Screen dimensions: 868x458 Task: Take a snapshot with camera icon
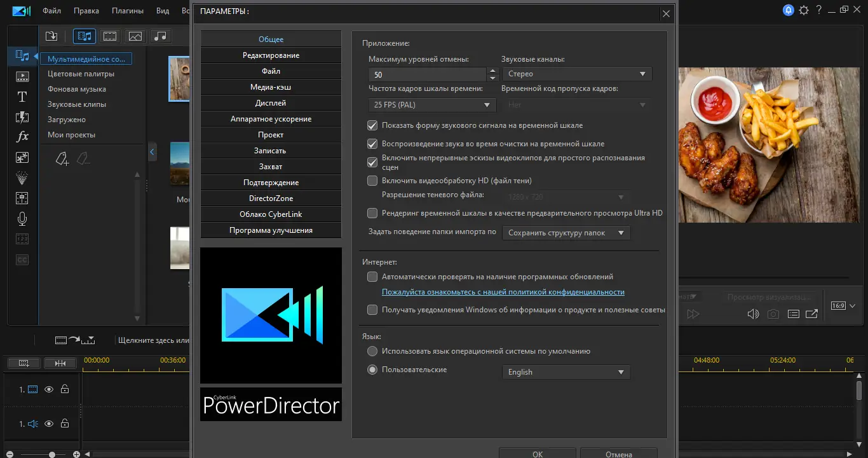coord(773,314)
